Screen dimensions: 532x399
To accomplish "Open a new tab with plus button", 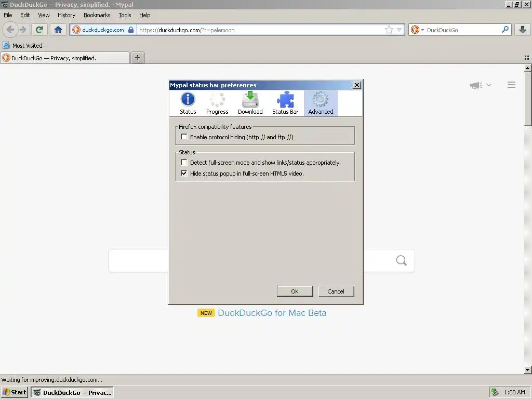I will pos(137,58).
